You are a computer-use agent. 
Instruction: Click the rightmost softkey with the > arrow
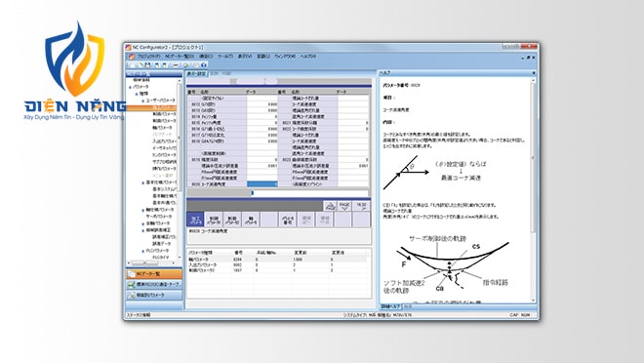pyautogui.click(x=361, y=206)
